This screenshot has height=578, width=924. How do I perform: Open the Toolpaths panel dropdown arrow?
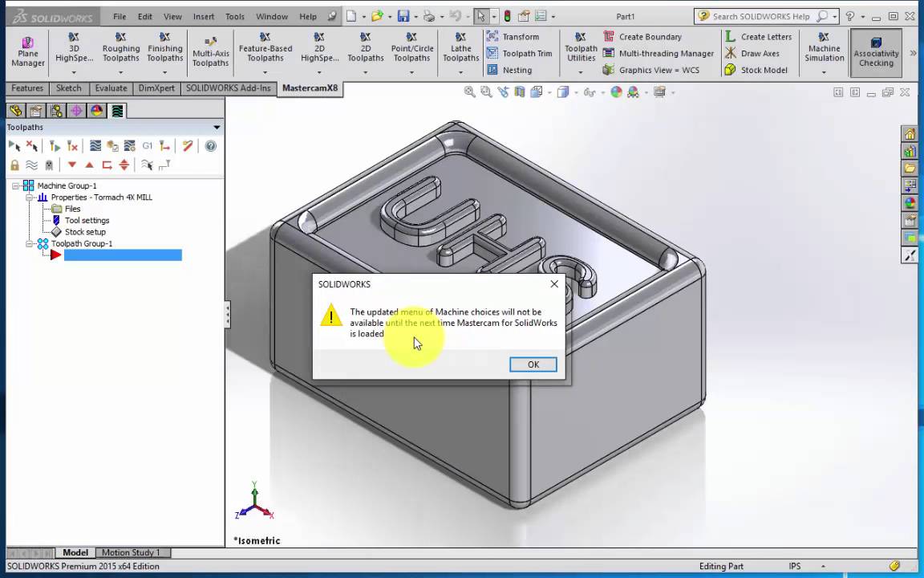217,128
